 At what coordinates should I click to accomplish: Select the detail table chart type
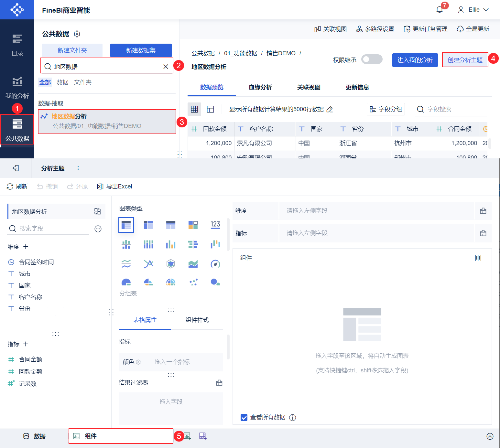pos(171,225)
